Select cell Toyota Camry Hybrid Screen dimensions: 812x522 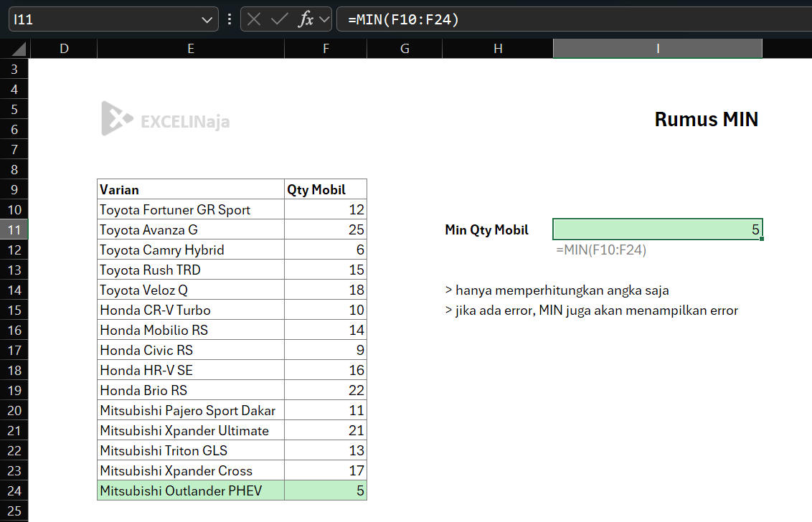click(191, 250)
